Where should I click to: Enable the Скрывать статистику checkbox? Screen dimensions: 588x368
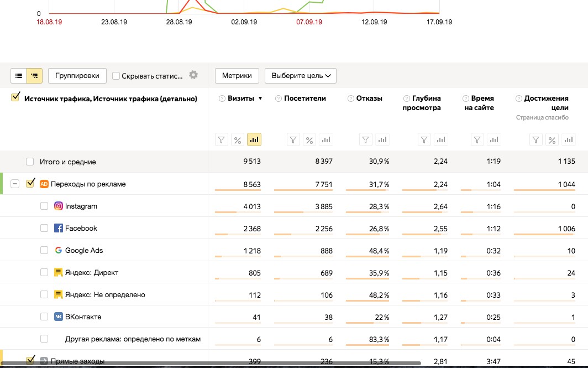(x=116, y=76)
